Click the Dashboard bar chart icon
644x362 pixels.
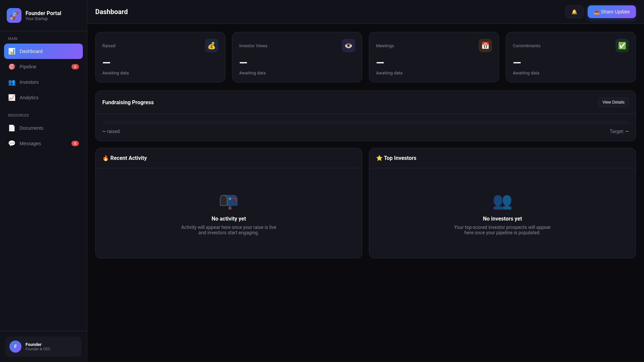click(x=12, y=51)
